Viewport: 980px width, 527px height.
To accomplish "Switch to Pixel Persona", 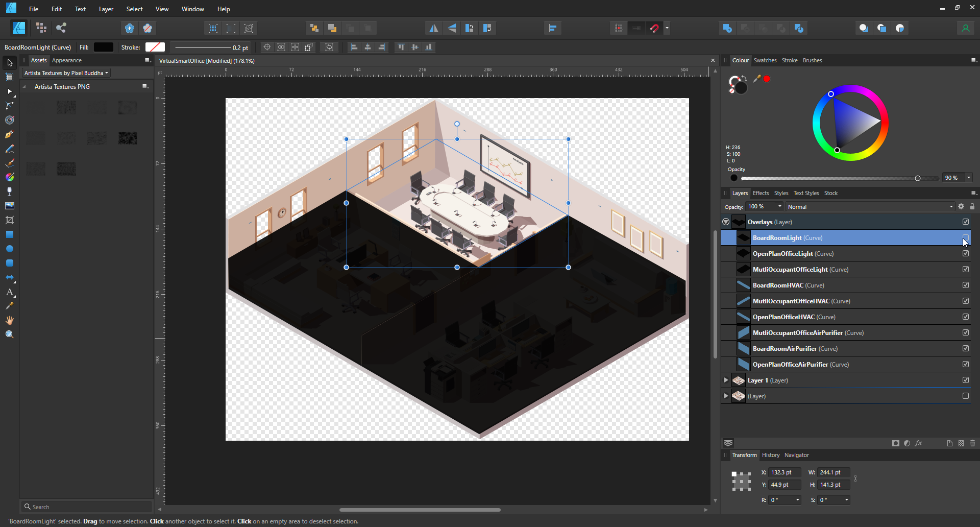I will tap(41, 28).
